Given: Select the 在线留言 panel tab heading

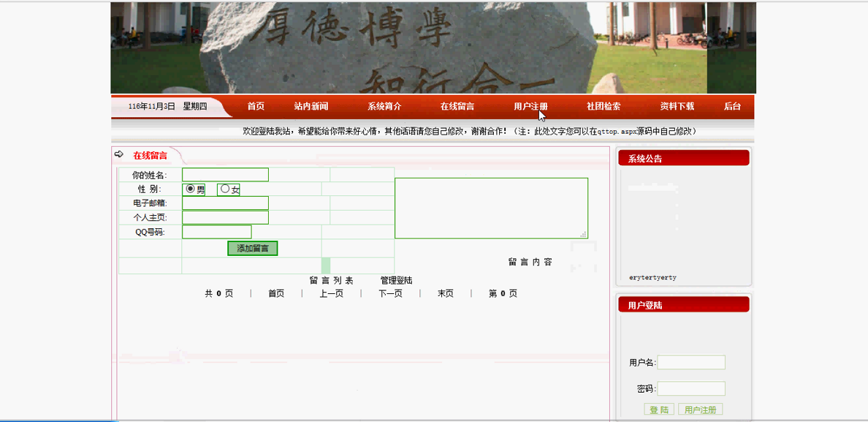Looking at the screenshot, I should click(x=150, y=156).
